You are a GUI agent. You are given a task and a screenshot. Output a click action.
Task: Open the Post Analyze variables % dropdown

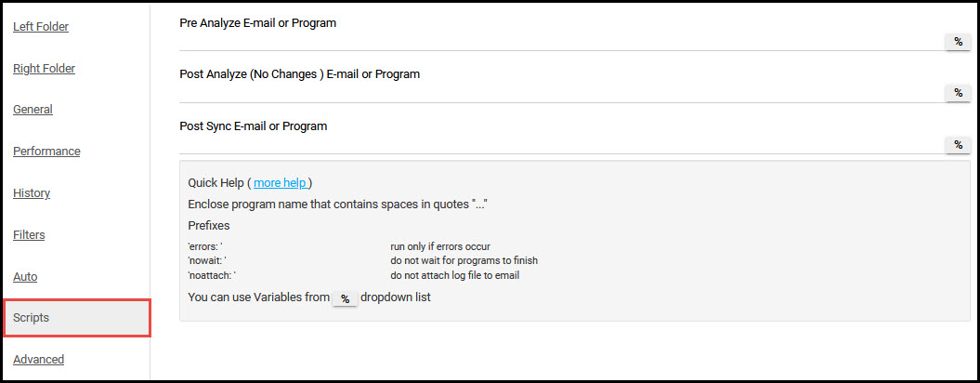958,93
